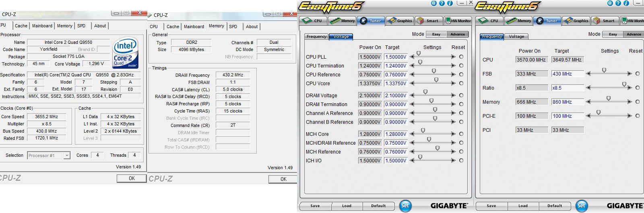
Task: Open the question-mark help icon in right EasyTune6 window
Action: (618, 3)
